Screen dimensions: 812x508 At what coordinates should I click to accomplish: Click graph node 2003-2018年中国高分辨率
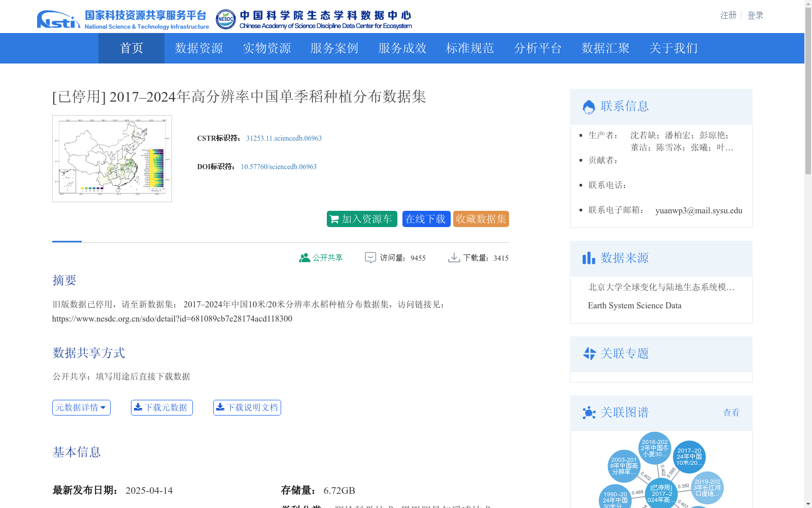click(x=624, y=466)
